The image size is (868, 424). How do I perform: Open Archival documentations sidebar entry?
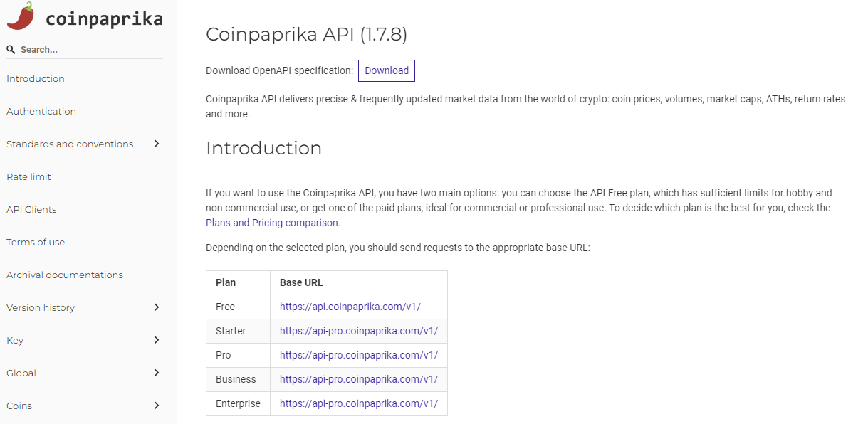point(65,275)
